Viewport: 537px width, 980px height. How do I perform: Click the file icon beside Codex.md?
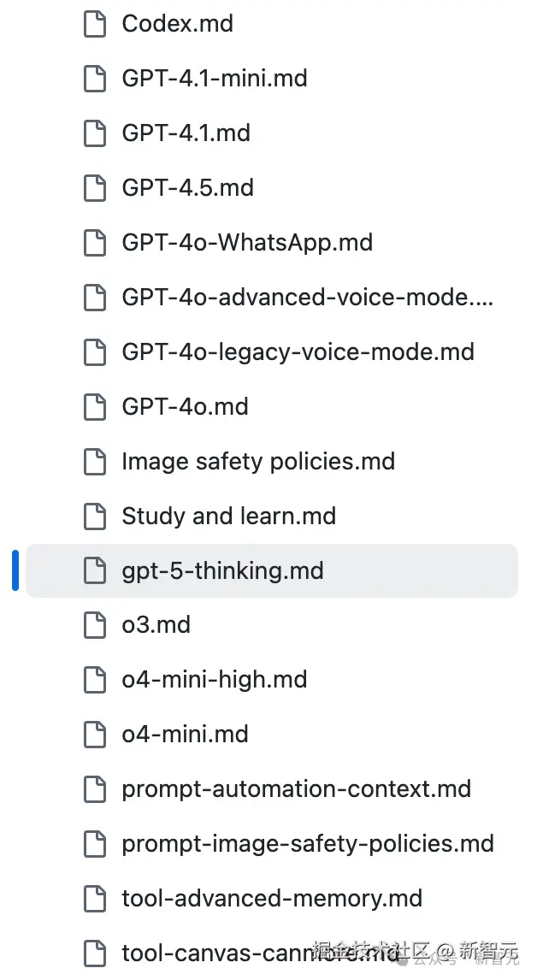click(x=94, y=24)
